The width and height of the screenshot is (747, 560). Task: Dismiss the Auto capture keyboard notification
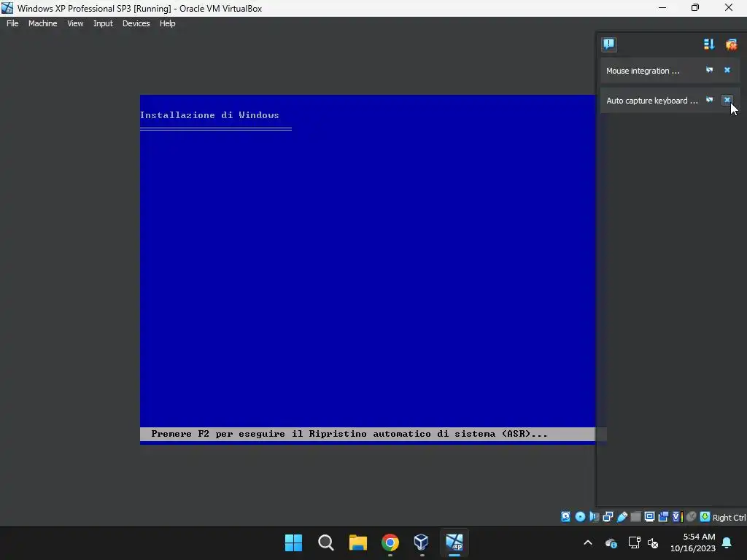click(x=727, y=100)
